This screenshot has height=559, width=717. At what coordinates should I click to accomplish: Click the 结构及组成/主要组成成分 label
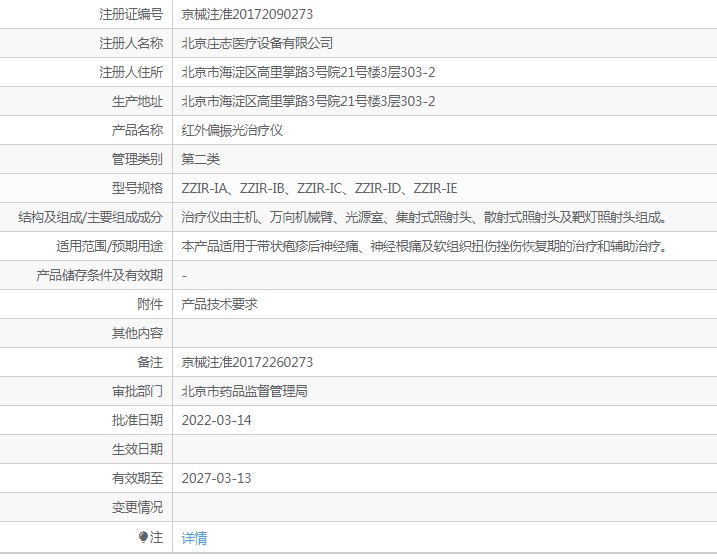91,217
